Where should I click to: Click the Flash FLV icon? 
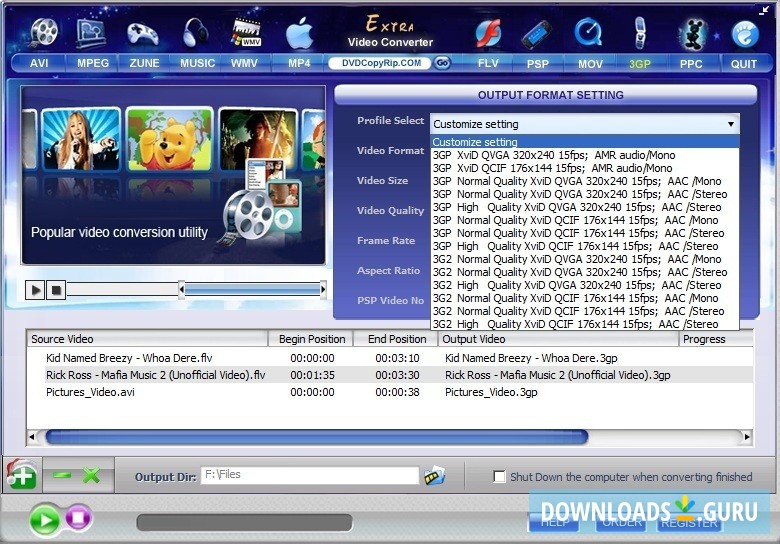[x=488, y=34]
